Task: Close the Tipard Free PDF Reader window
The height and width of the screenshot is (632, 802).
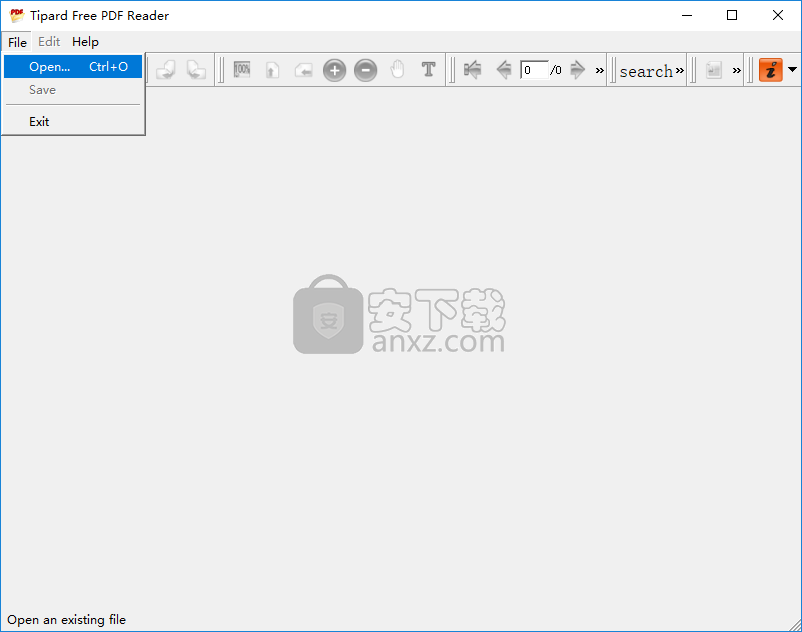Action: [778, 15]
